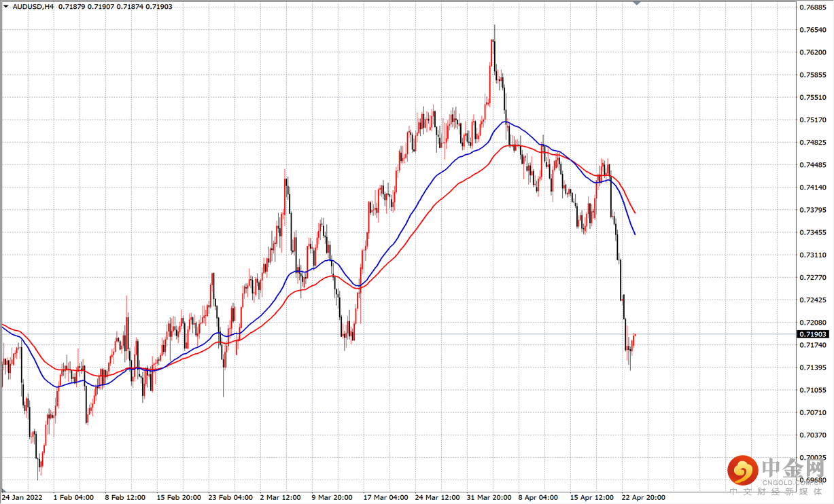The height and width of the screenshot is (504, 834).
Task: Click the 2 Mar 12:00 time label
Action: coord(281,497)
